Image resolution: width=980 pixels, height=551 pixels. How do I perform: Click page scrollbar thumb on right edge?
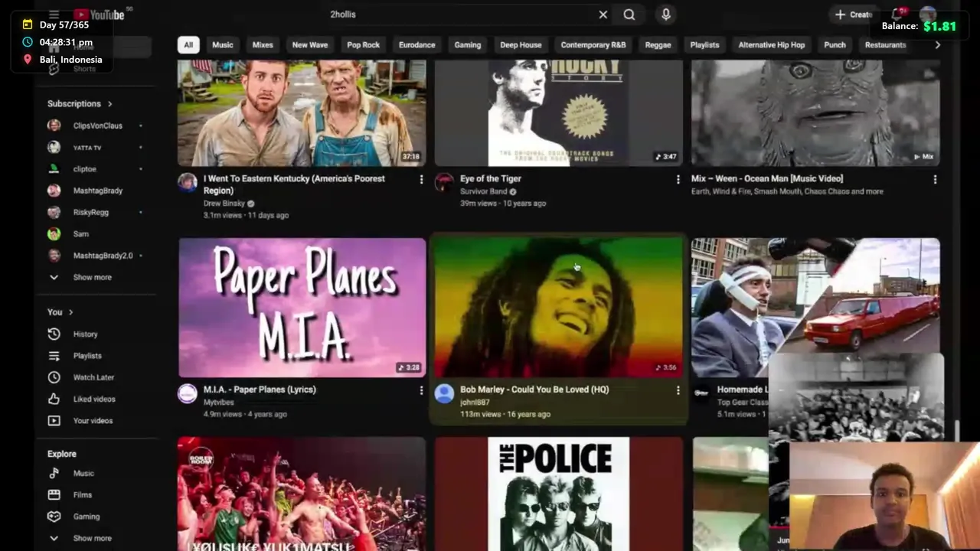click(x=957, y=431)
